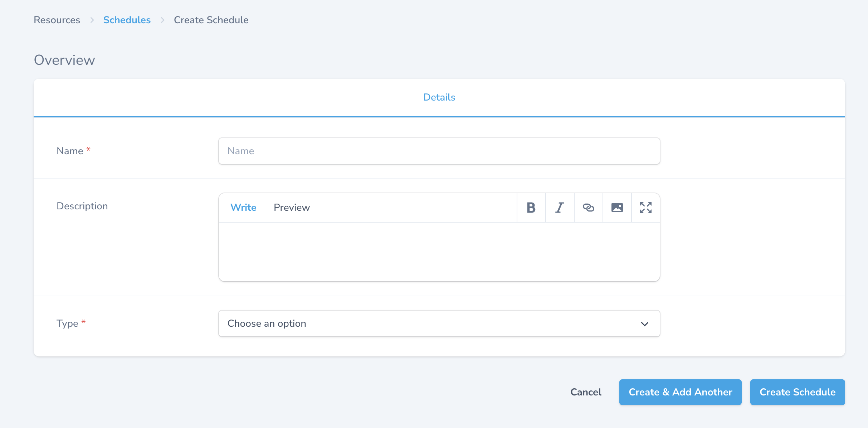The height and width of the screenshot is (428, 868).
Task: Insert an image using the image icon
Action: tap(617, 207)
